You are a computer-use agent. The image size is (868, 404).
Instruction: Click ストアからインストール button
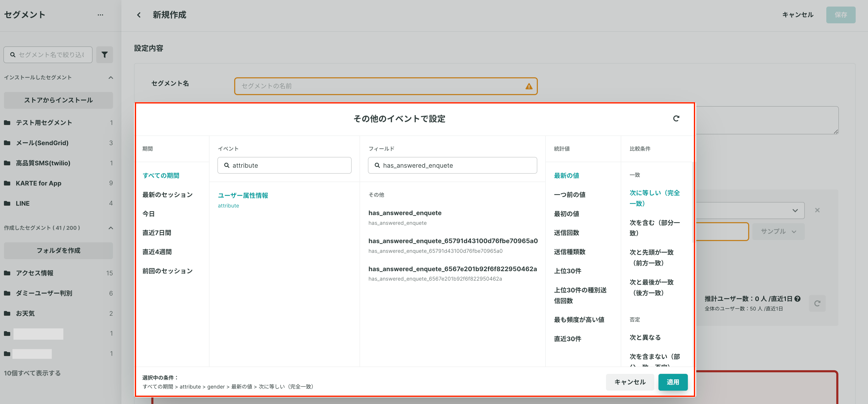[58, 100]
